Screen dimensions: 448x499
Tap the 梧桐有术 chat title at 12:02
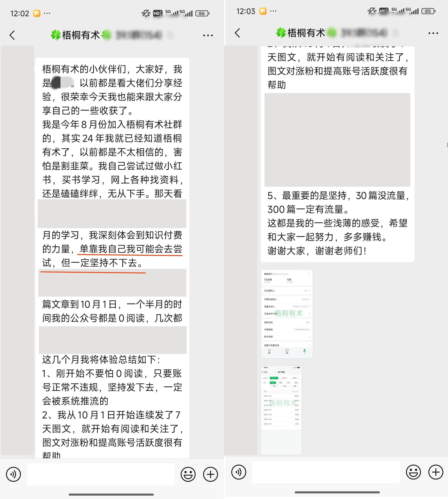[81, 35]
